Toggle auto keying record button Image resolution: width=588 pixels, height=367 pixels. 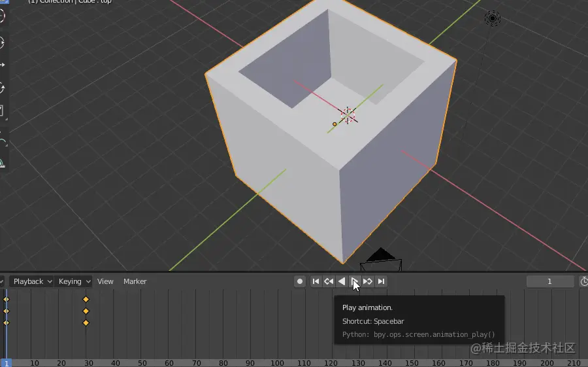(x=300, y=281)
